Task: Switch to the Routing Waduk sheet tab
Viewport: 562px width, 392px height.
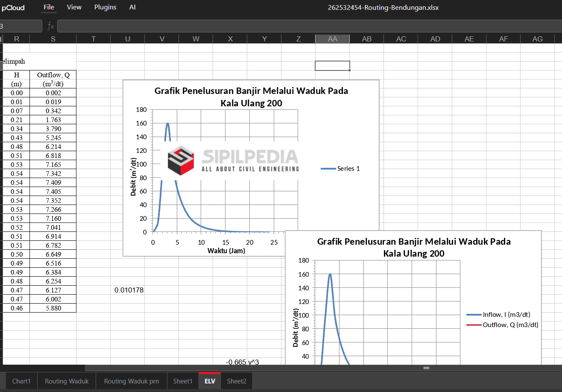Action: click(67, 381)
